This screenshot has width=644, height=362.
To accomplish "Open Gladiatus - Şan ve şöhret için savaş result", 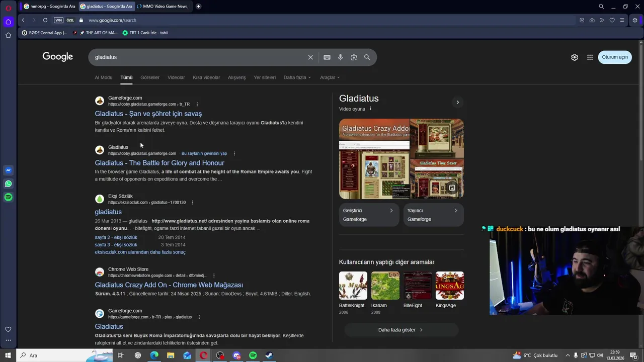I will 148,114.
